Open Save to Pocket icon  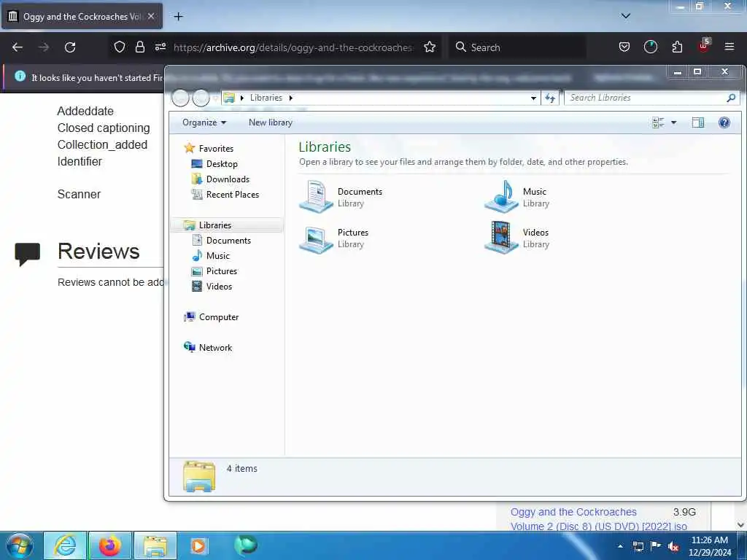(624, 47)
